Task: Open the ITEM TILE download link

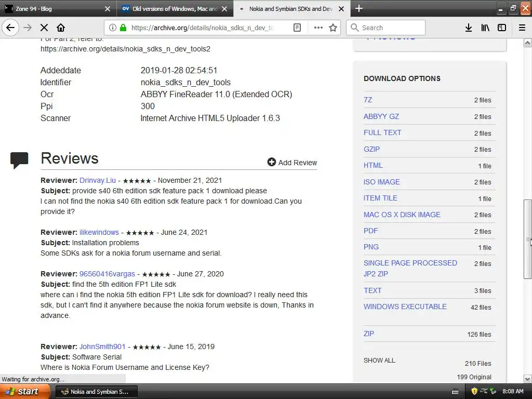Action: pyautogui.click(x=380, y=198)
